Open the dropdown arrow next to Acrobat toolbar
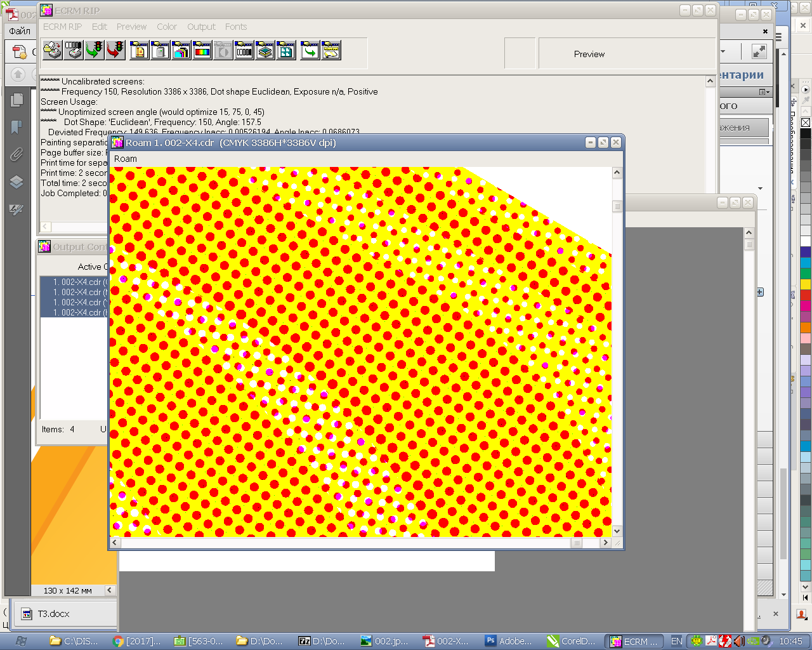 (x=723, y=51)
